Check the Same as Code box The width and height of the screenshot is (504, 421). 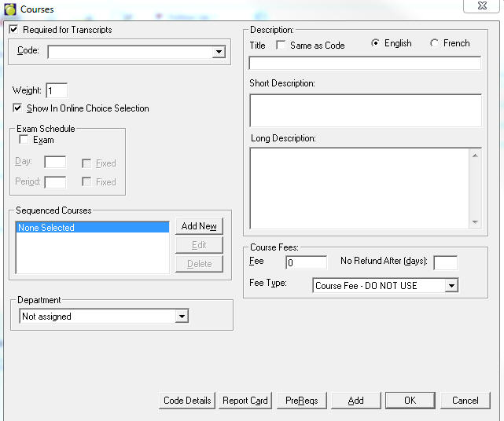281,46
